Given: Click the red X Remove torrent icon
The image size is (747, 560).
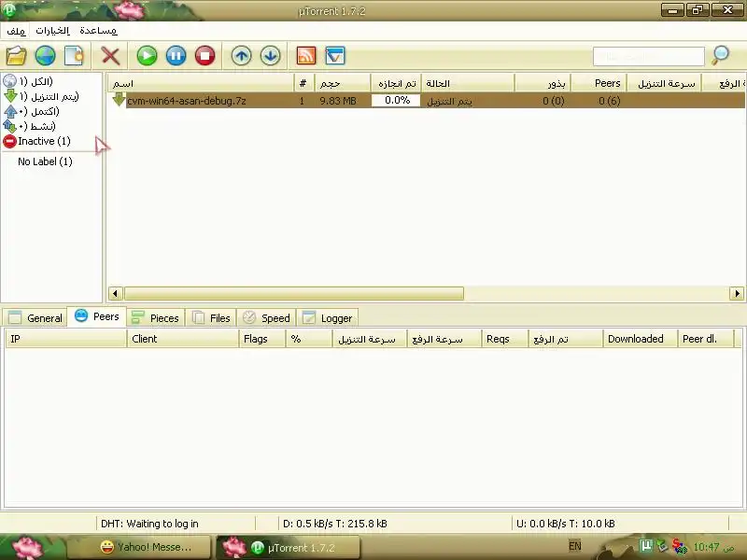Looking at the screenshot, I should 110,56.
